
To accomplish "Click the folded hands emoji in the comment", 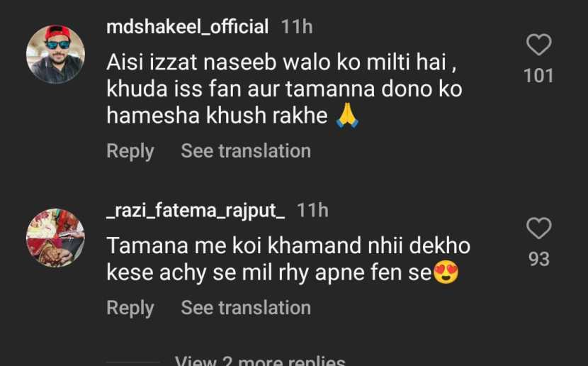I will [347, 116].
